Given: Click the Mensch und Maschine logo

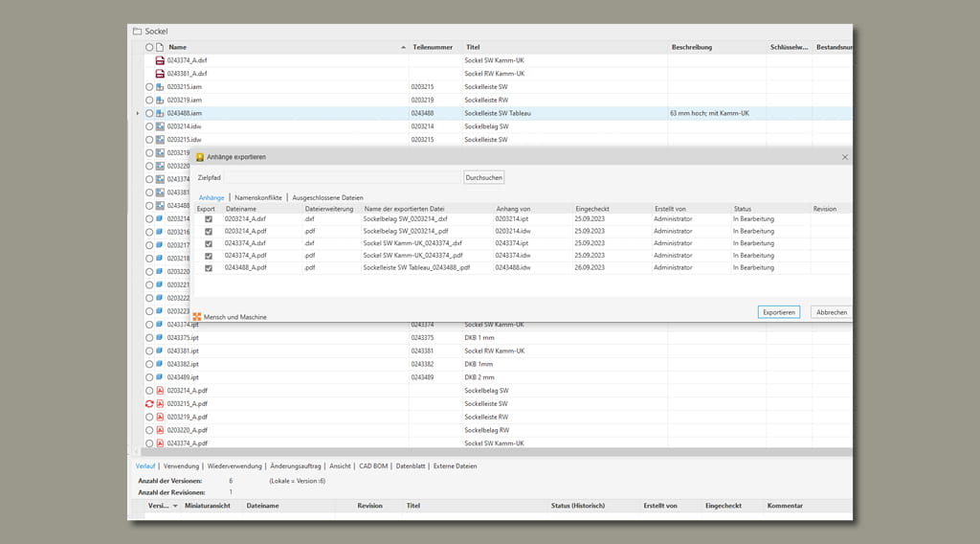Looking at the screenshot, I should tap(197, 317).
